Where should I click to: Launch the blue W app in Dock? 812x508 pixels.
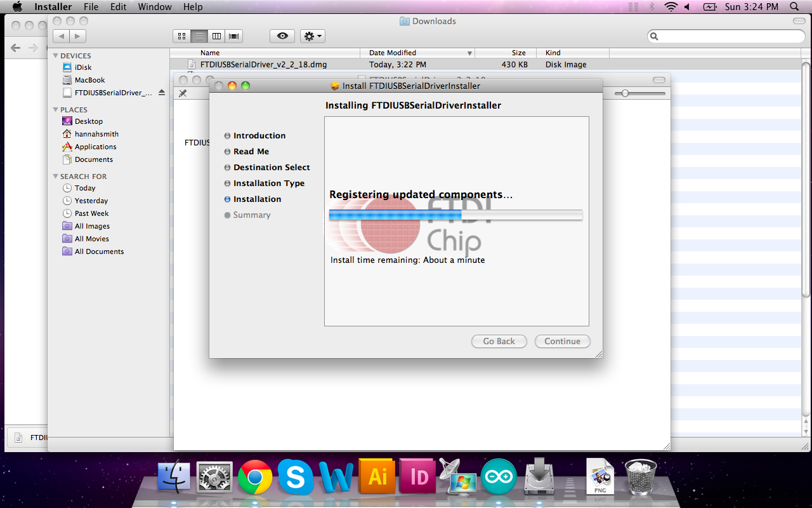coord(336,477)
